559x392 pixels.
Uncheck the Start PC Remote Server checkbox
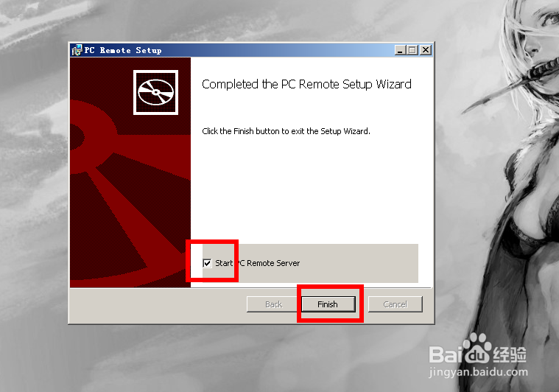pos(207,263)
